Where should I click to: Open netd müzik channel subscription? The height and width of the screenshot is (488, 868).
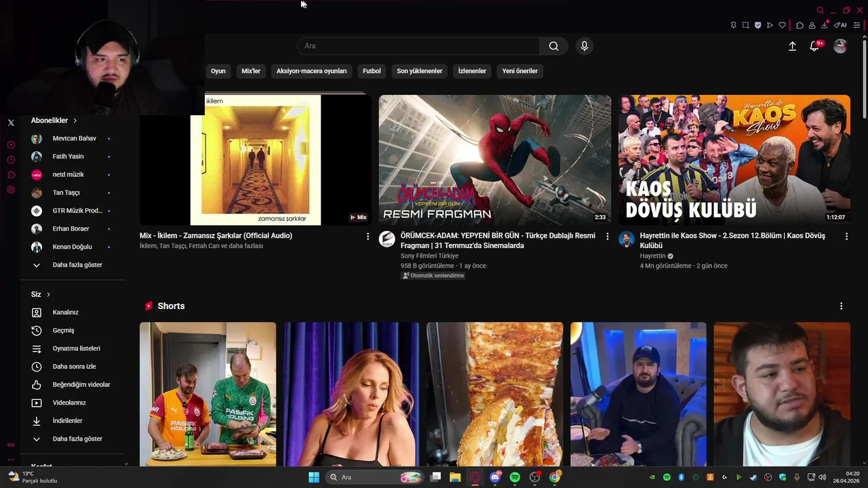[72, 175]
